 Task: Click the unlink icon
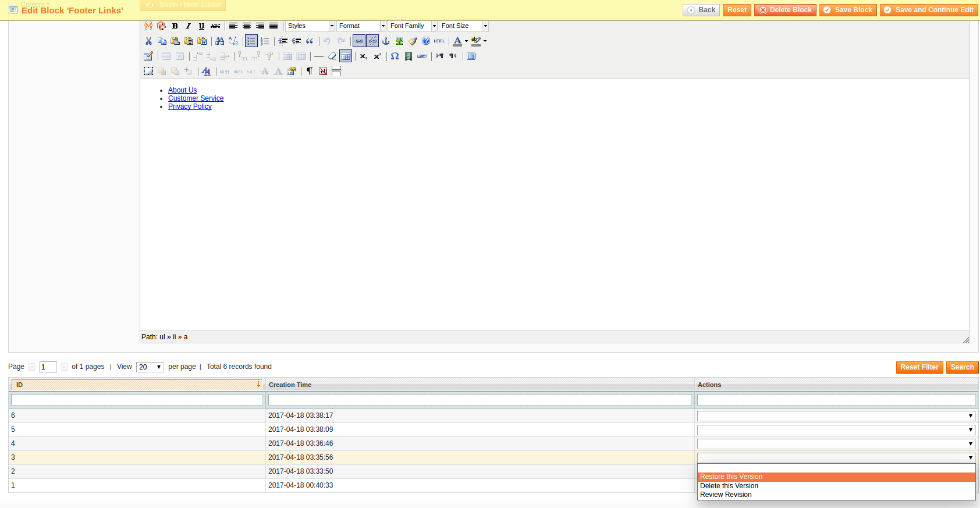[372, 41]
